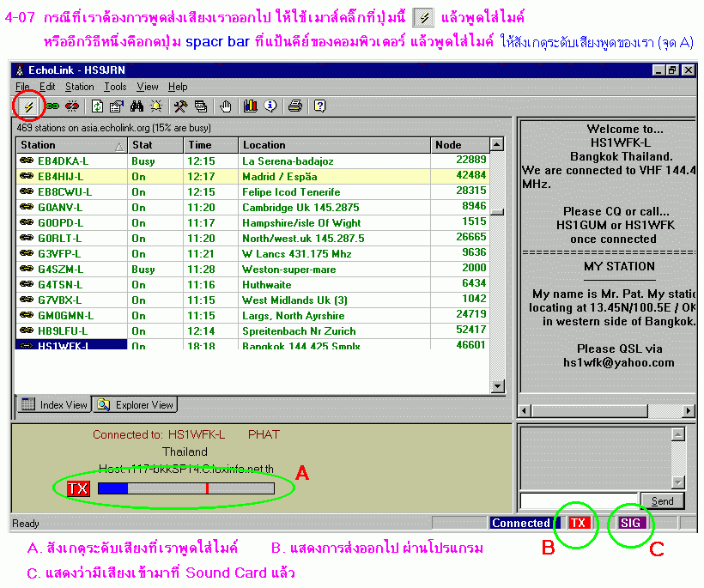Click the EchoLink title bar tower icon
This screenshot has height=588, width=704.
(x=19, y=70)
